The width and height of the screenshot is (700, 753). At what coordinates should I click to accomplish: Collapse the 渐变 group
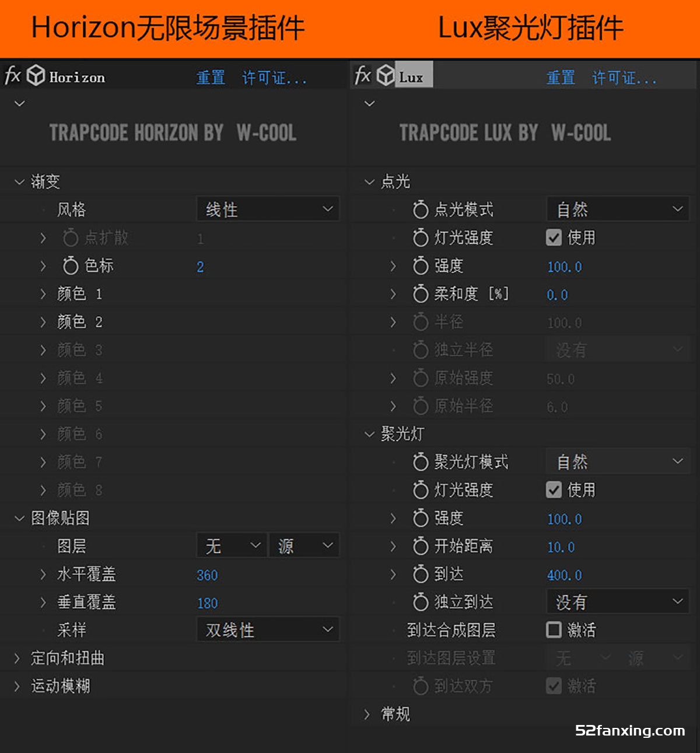point(19,182)
